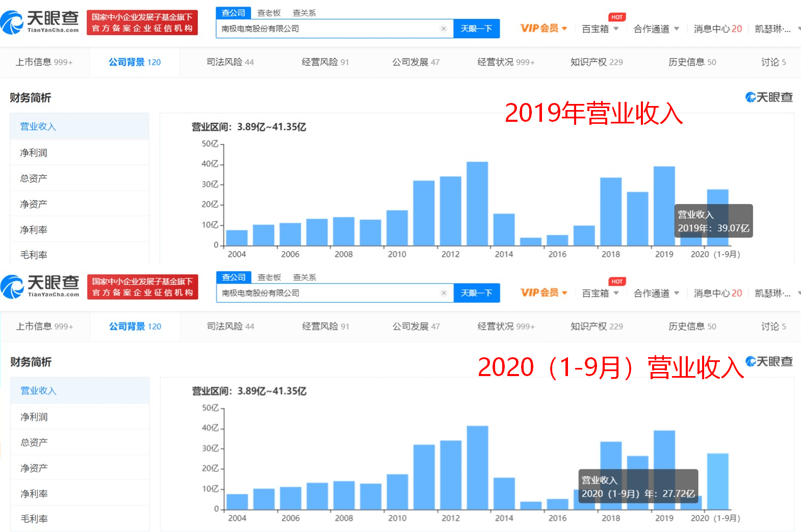Select the 查公司 search tab in lower header
Screen dimensions: 801x532
(234, 277)
